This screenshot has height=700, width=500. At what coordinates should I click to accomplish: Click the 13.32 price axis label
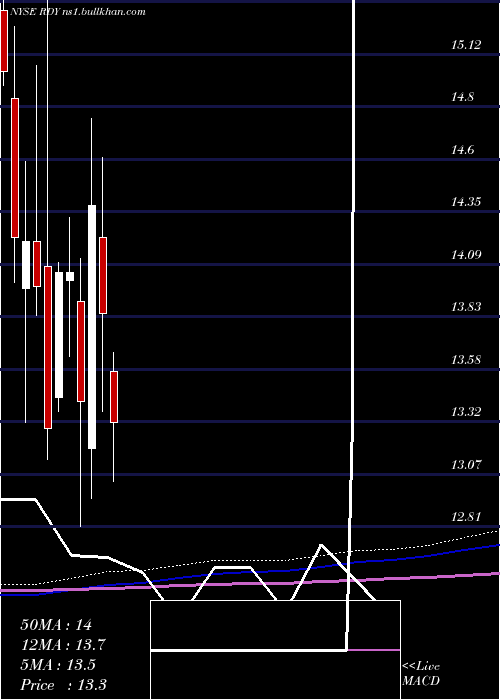(x=466, y=412)
